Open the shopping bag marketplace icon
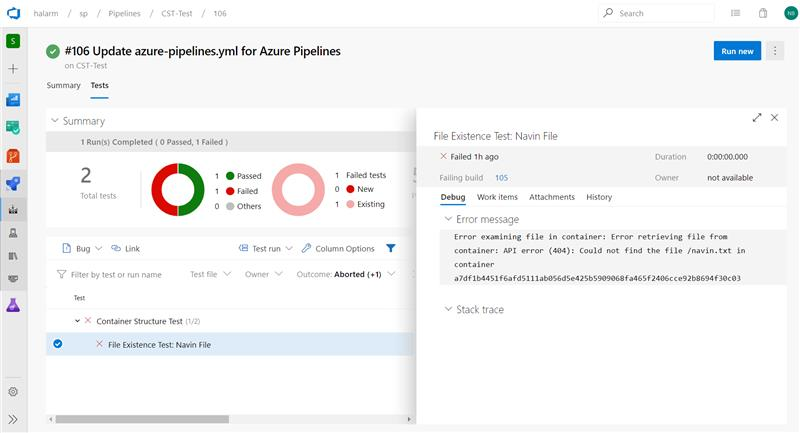Viewport: 800px width, 433px height. [763, 13]
